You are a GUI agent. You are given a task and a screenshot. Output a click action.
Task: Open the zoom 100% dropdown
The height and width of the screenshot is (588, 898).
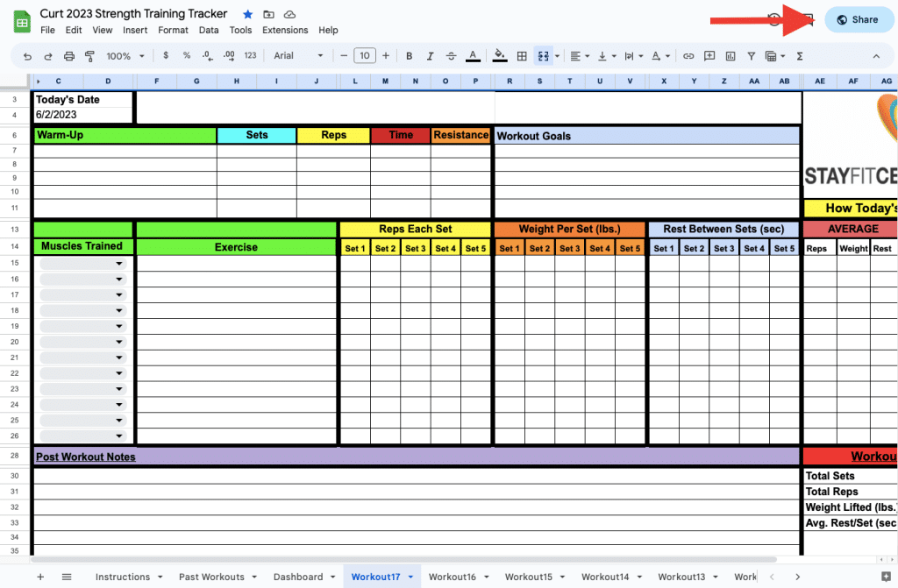pyautogui.click(x=125, y=56)
